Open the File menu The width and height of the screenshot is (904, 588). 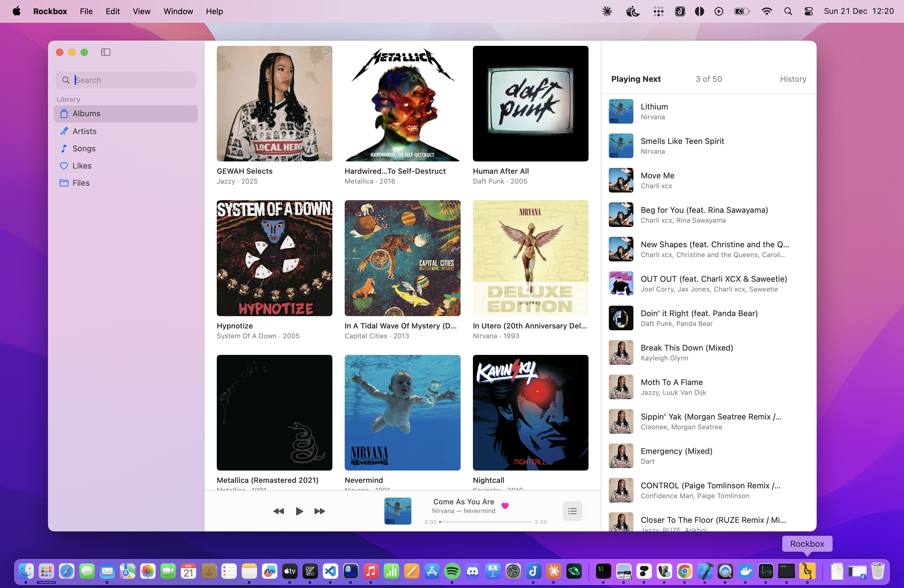[86, 11]
